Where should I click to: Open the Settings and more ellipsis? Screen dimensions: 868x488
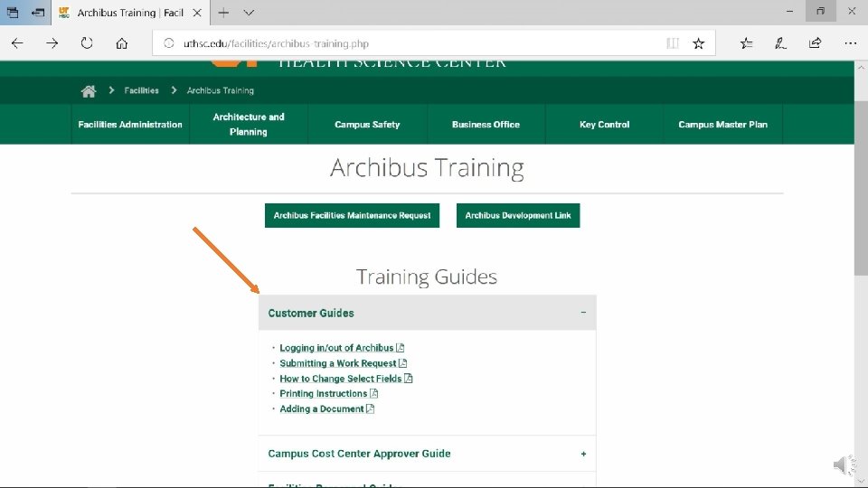851,43
